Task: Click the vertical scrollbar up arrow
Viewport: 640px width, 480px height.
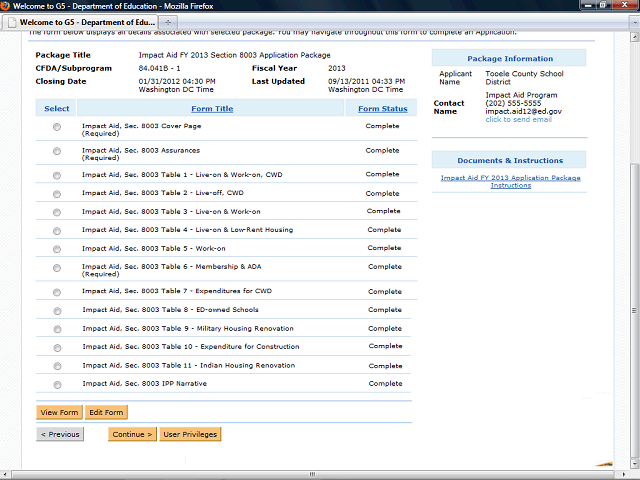Action: 634,37
